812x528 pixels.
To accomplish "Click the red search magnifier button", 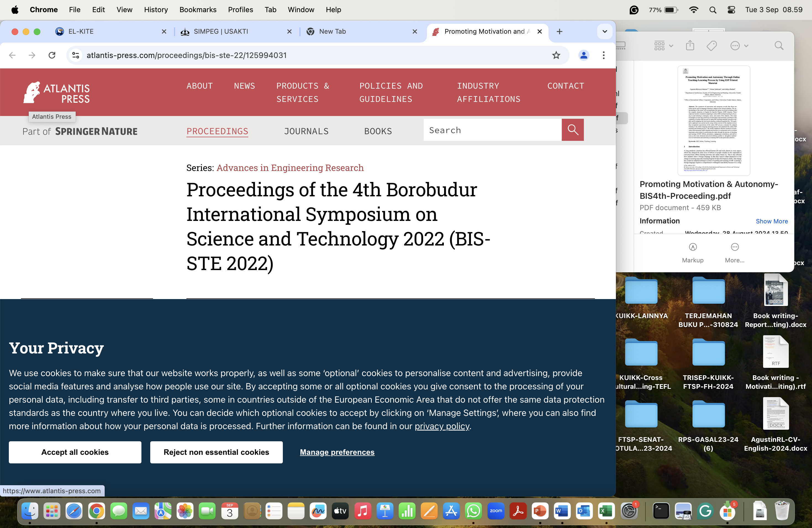I will coord(573,130).
